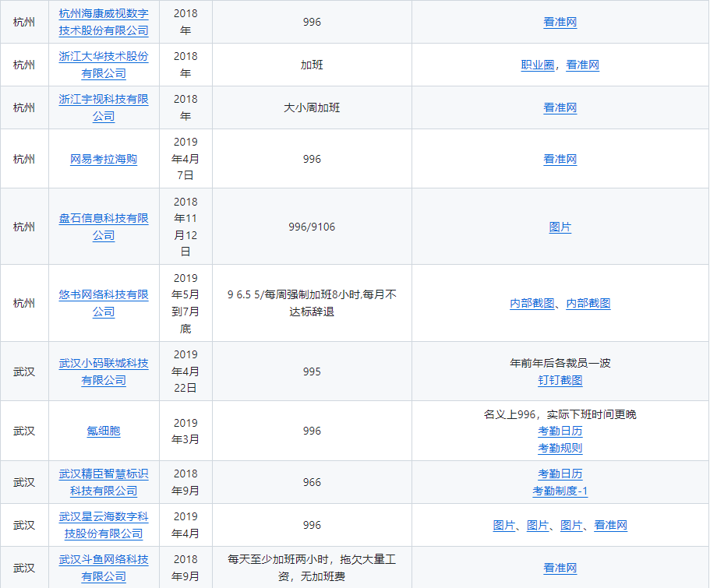
Task: Select the note 名义上996，实际下班时间更晚
Action: click(560, 414)
